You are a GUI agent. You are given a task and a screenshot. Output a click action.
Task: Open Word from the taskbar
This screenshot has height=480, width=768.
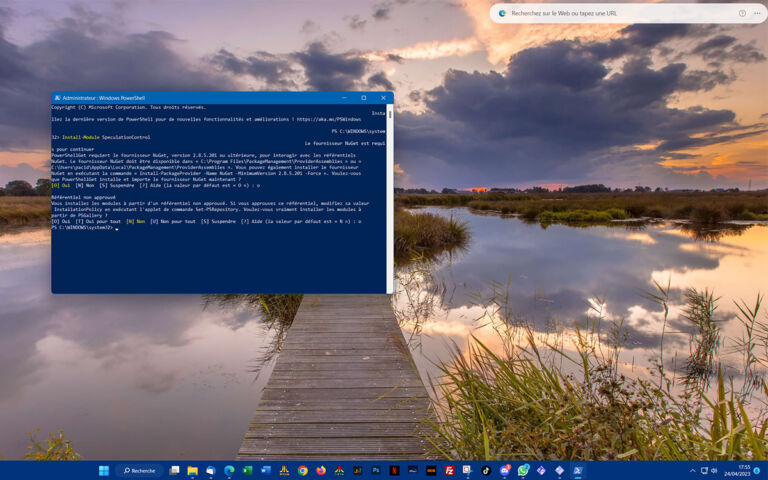coord(266,471)
